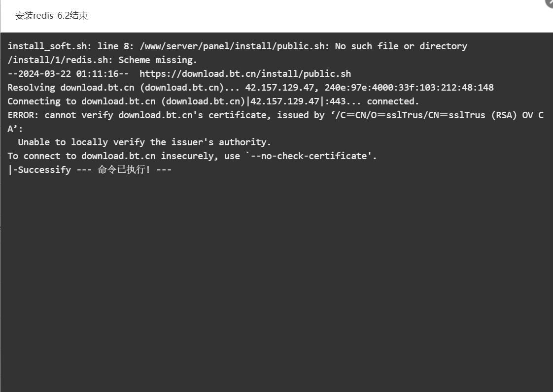Click the IPv6 address 240e:97e:4000:33f:103:212:48:148
Screen dimensions: 553x392
pos(409,88)
